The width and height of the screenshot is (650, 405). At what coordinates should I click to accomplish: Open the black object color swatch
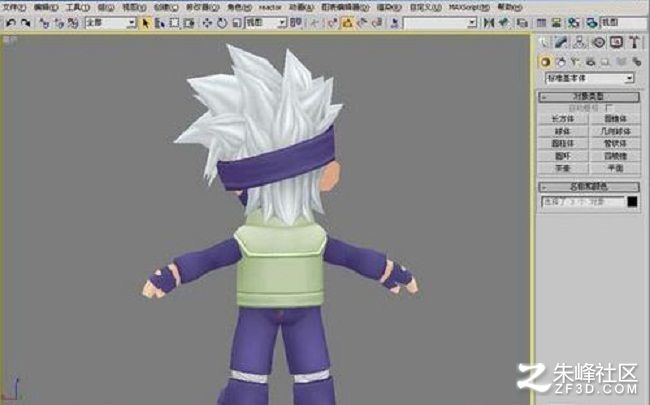[x=632, y=202]
